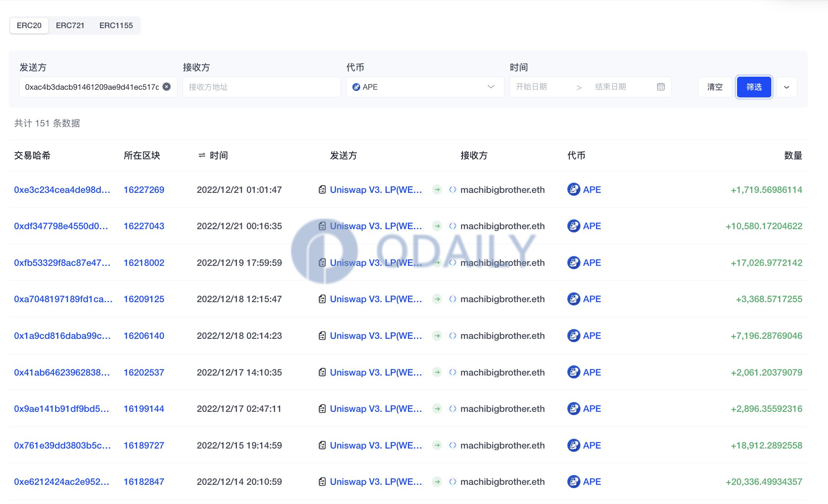The height and width of the screenshot is (504, 828).
Task: Open block 16189727
Action: (x=144, y=445)
